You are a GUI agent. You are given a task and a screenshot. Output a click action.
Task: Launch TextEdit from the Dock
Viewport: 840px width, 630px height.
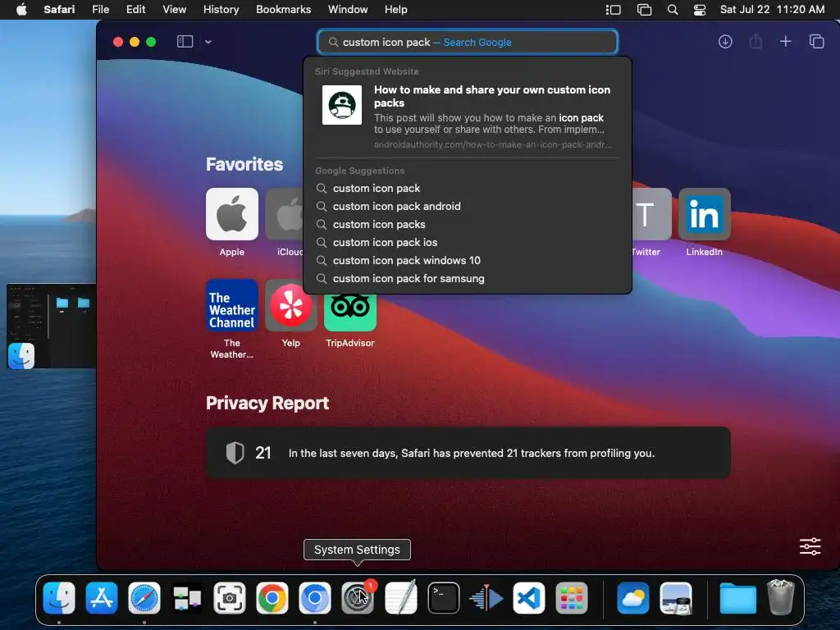pyautogui.click(x=400, y=598)
